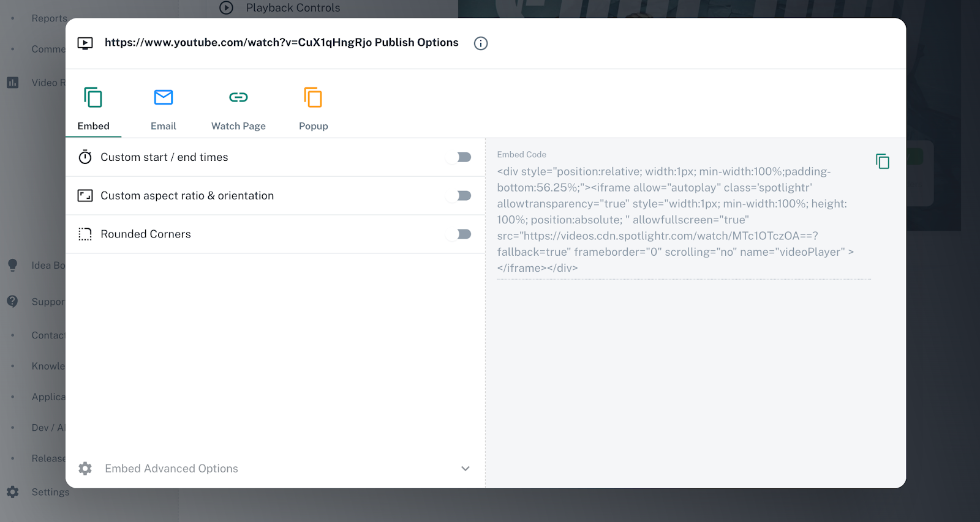This screenshot has width=980, height=522.
Task: Click the Embed tab label
Action: point(94,126)
